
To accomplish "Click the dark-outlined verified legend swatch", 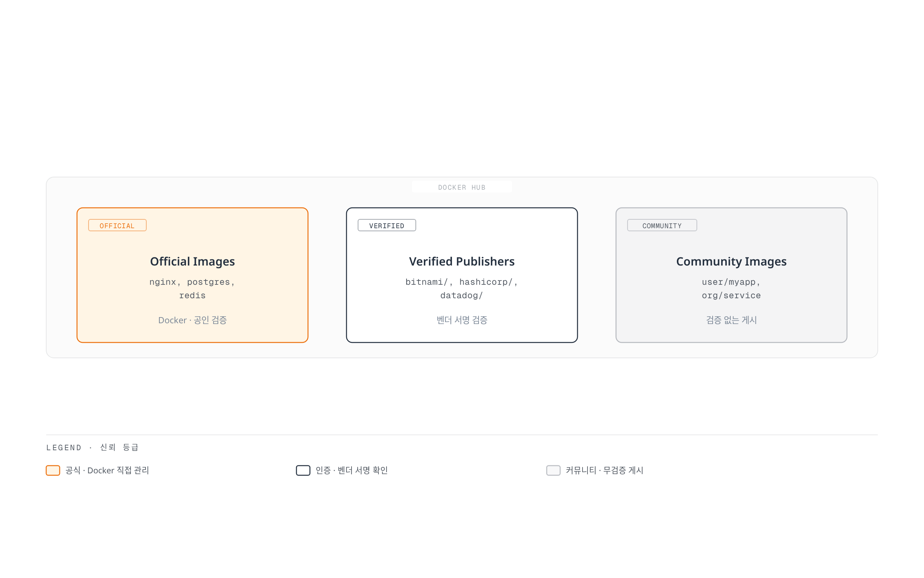I will (x=303, y=471).
